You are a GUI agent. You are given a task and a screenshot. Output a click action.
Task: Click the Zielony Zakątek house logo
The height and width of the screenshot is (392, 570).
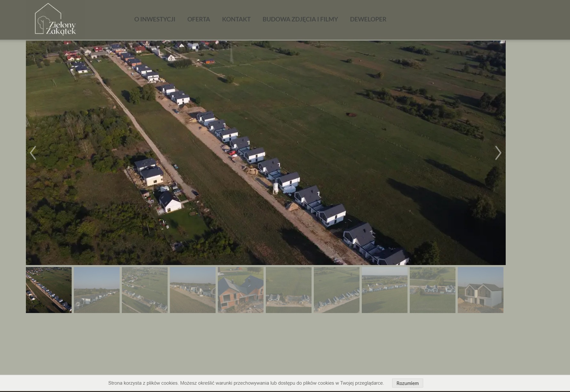(x=55, y=19)
